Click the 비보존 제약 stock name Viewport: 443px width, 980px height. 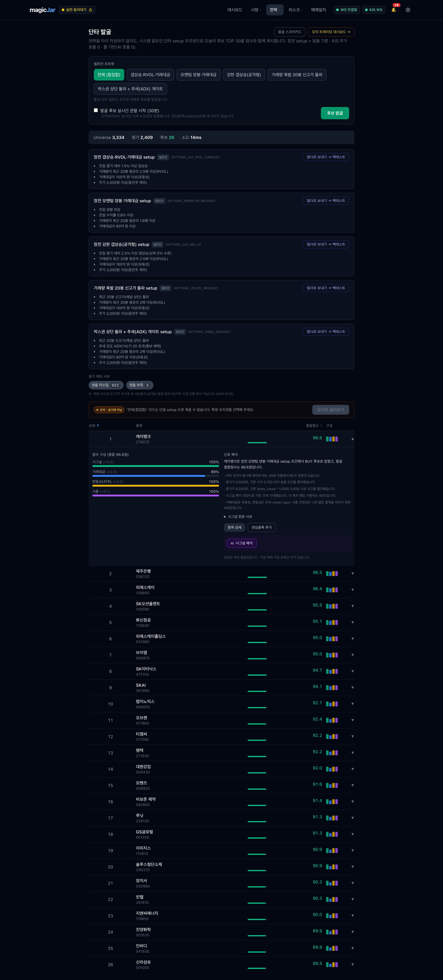146,799
